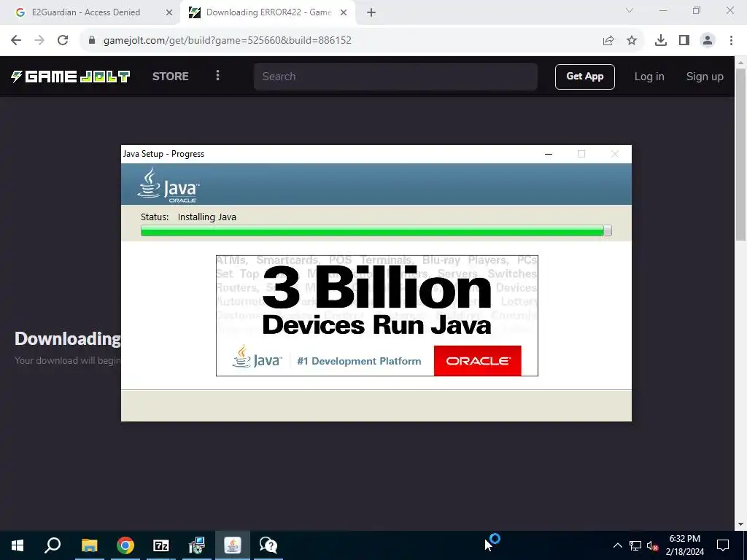Screen dimensions: 747x560
Task: Focus the Game Jolt Search field
Action: point(395,77)
